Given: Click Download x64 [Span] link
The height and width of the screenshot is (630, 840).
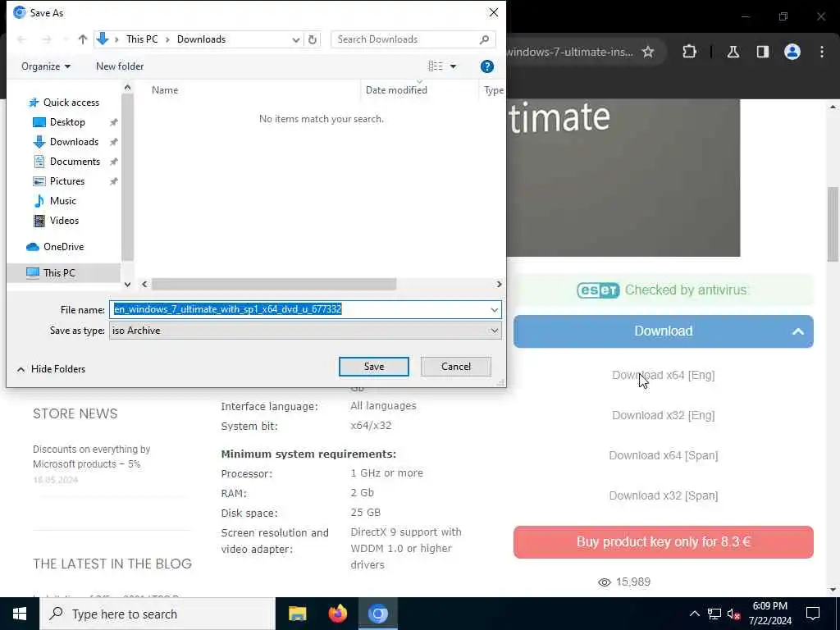Looking at the screenshot, I should click(x=663, y=455).
